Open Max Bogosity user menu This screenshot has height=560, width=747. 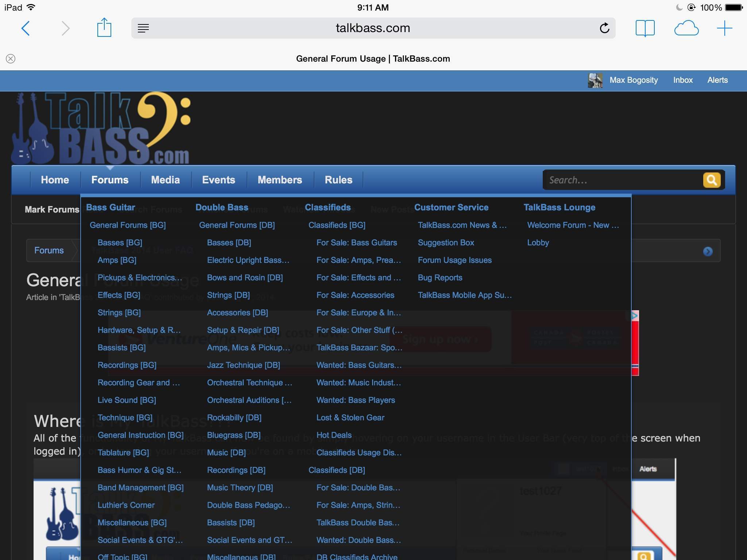pos(634,80)
